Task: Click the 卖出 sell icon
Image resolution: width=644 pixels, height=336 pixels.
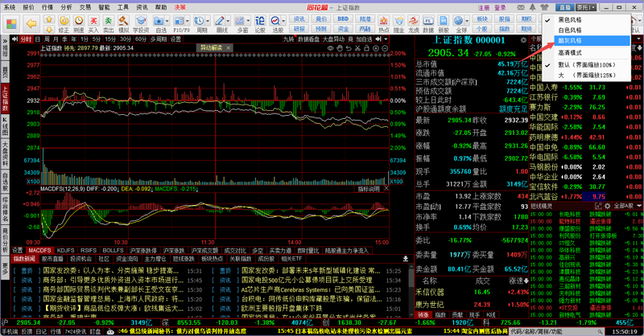Action: click(x=109, y=21)
